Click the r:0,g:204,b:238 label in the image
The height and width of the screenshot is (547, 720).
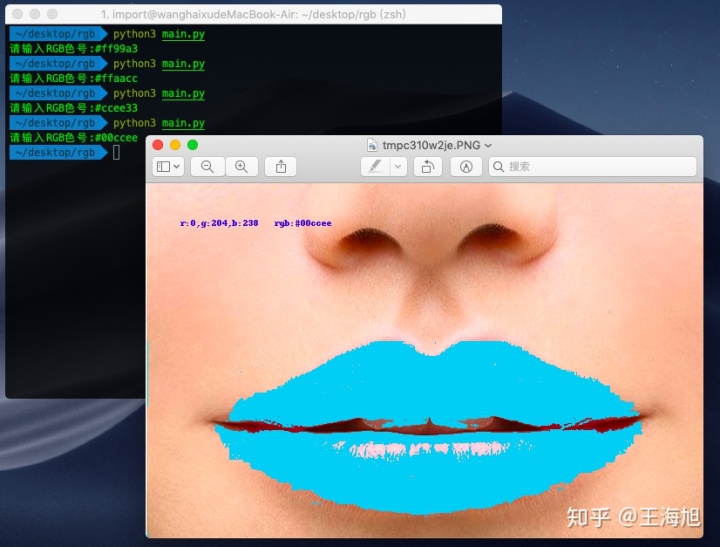[219, 223]
